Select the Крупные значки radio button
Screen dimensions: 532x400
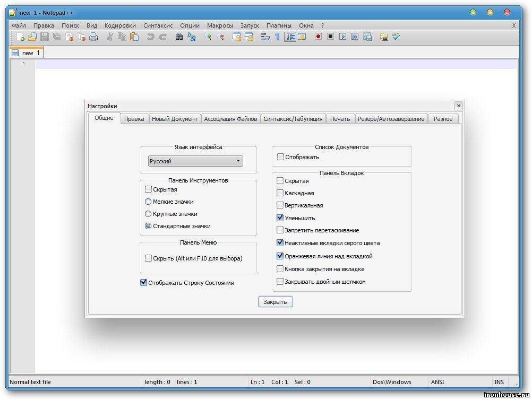(x=148, y=214)
